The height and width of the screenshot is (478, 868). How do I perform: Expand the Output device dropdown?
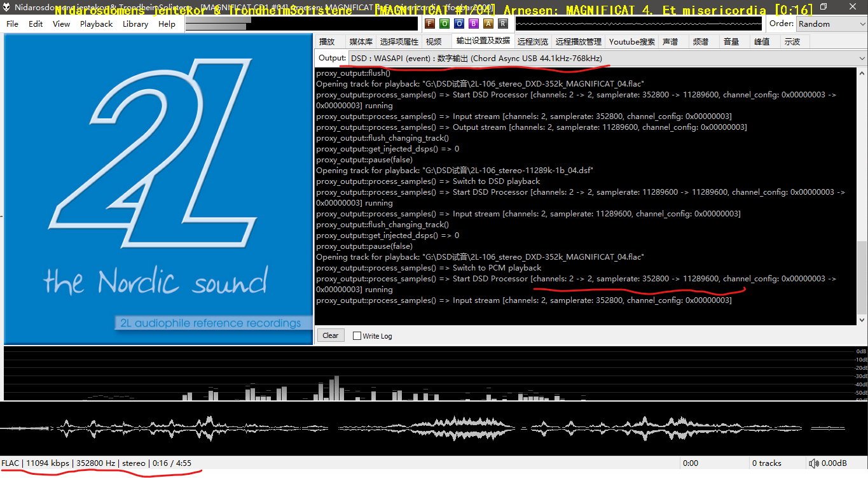[x=862, y=58]
